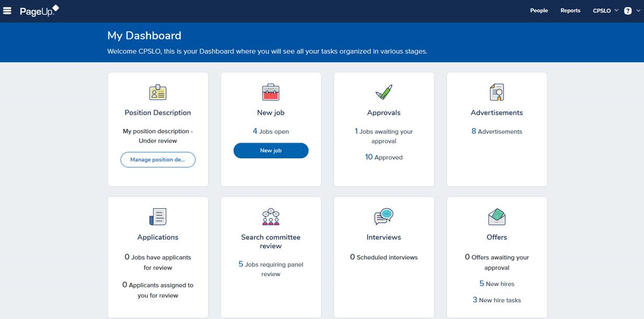Click 0 Jobs have applicants for review
The height and width of the screenshot is (319, 644).
click(x=158, y=262)
